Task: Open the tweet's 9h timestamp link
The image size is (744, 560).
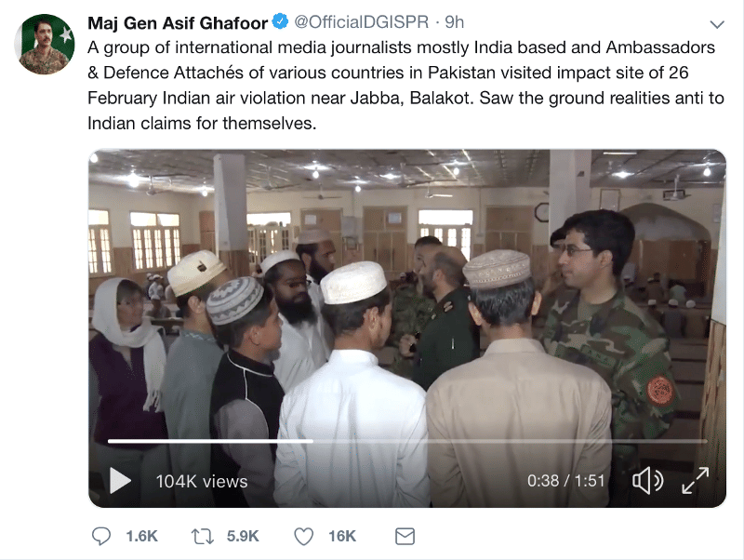Action: click(455, 22)
